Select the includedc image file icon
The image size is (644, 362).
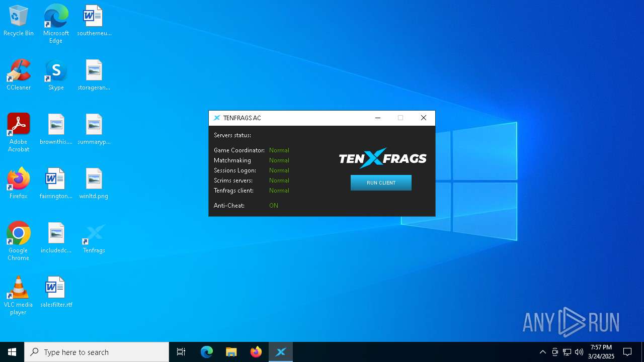[56, 238]
